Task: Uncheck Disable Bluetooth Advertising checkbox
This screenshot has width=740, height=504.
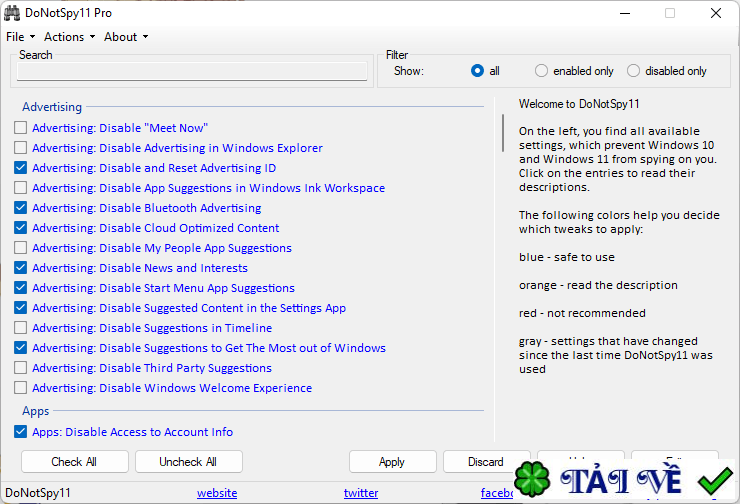Action: (x=20, y=208)
